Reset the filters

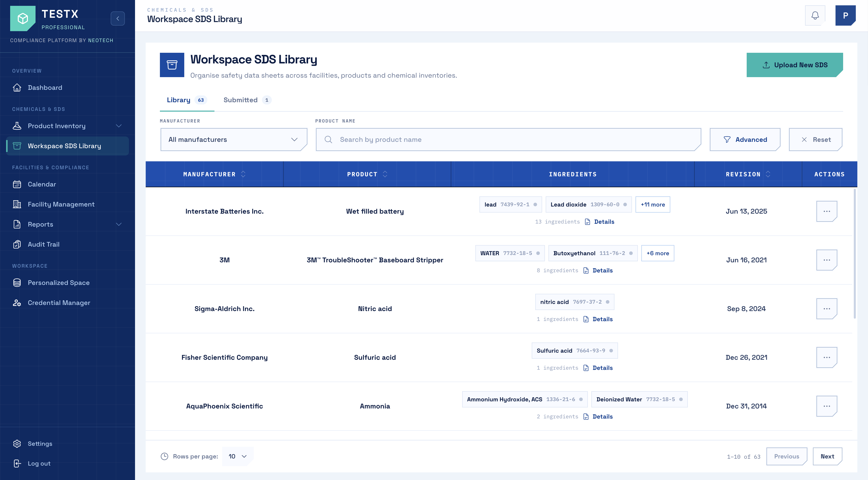click(x=815, y=140)
